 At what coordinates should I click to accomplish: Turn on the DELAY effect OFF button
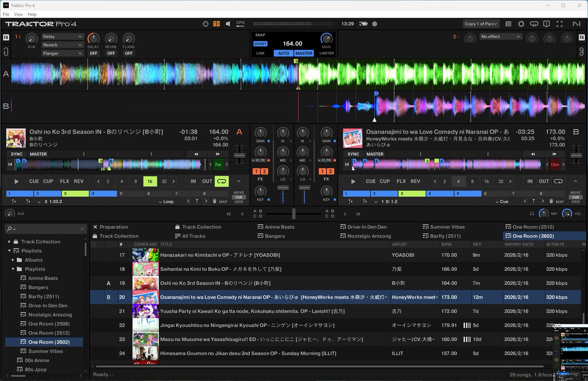pos(93,53)
